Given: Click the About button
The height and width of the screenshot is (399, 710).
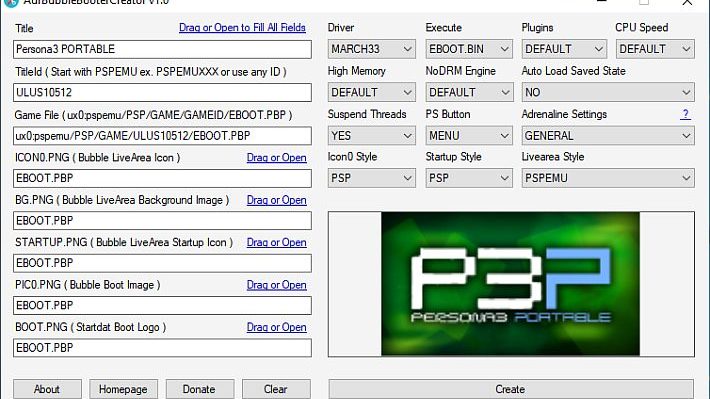Looking at the screenshot, I should (47, 389).
